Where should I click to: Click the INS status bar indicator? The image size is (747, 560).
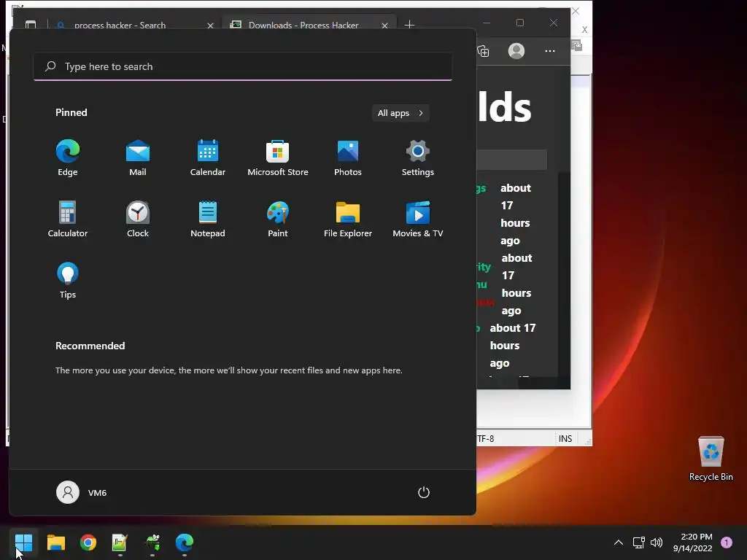coord(565,438)
